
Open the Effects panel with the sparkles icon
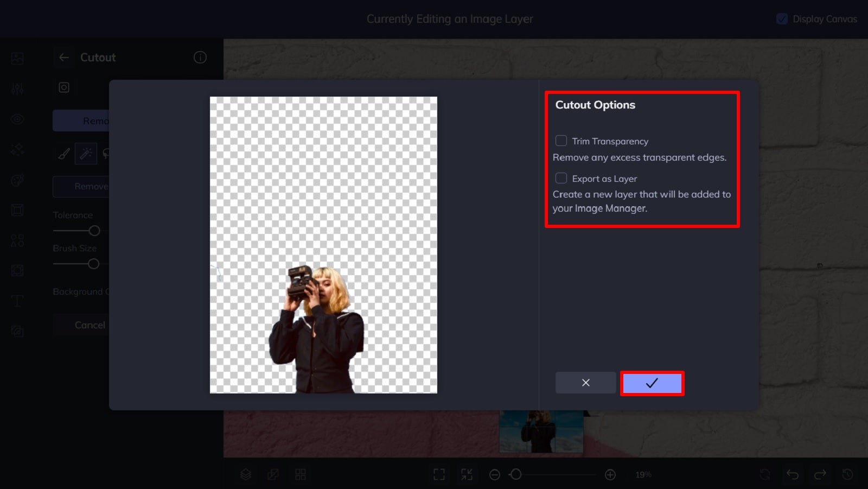coord(17,149)
